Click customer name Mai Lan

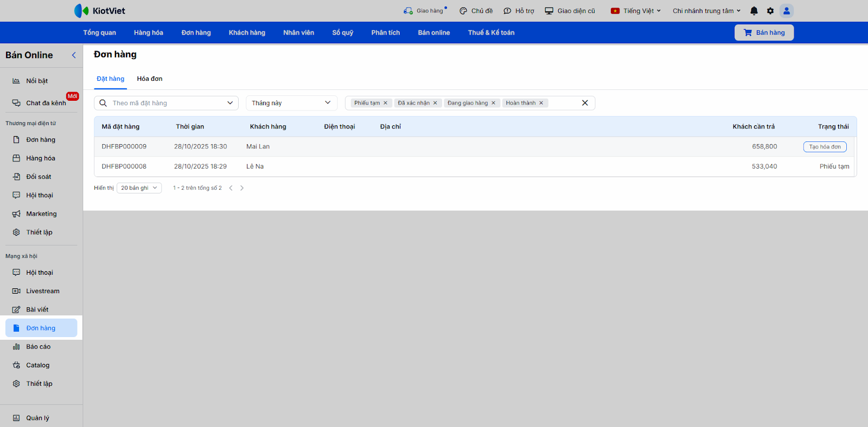pyautogui.click(x=258, y=147)
